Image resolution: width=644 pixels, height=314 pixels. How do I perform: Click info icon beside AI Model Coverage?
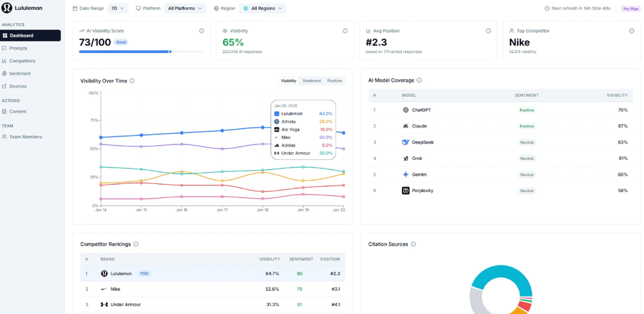pos(419,81)
